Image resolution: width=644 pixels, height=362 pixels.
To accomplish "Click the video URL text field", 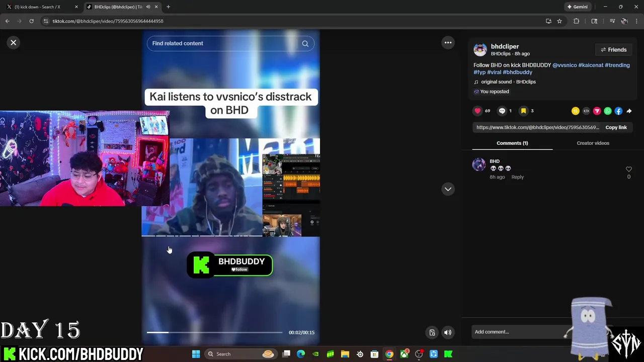I will click(537, 128).
